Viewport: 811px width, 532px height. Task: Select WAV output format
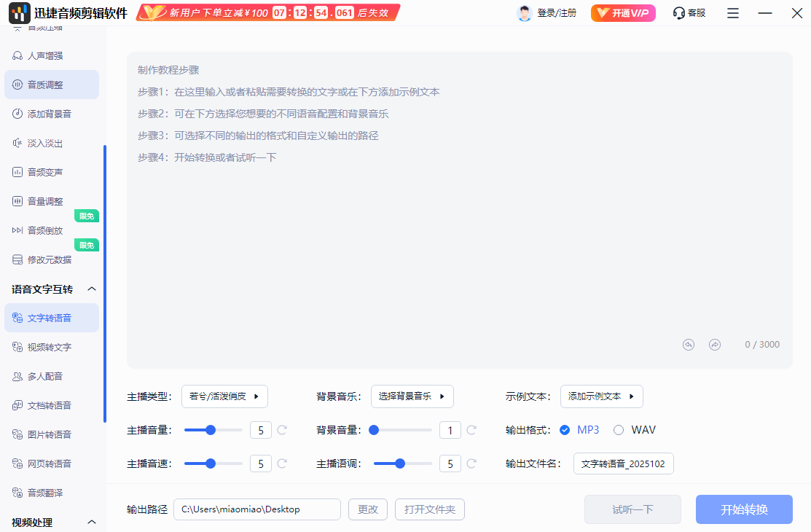pyautogui.click(x=619, y=430)
